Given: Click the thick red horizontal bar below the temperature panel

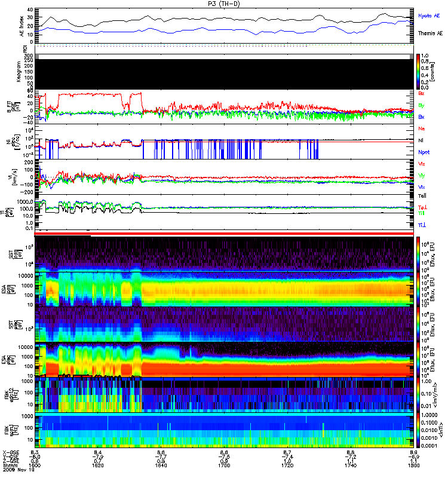Looking at the screenshot, I should point(225,234).
